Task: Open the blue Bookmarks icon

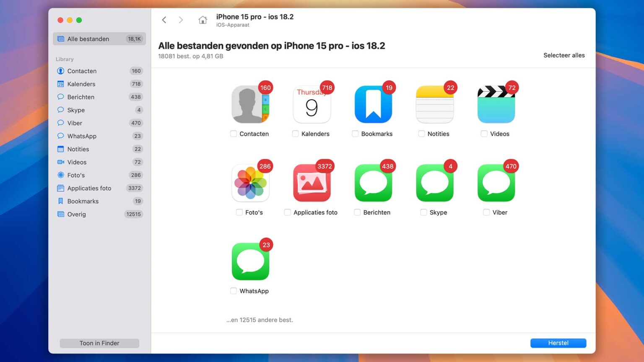Action: [x=373, y=105]
